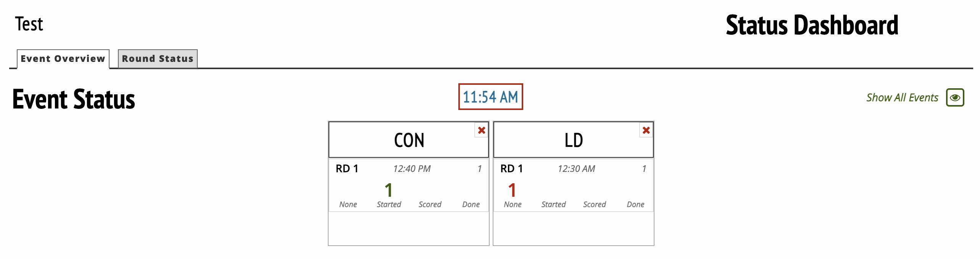Click the 12:40 PM start time in CON
Viewport: 980px width, 259px height.
[412, 169]
